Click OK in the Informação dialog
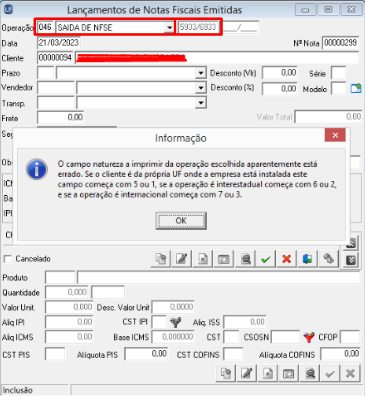This screenshot has width=365, height=396. coord(181,221)
